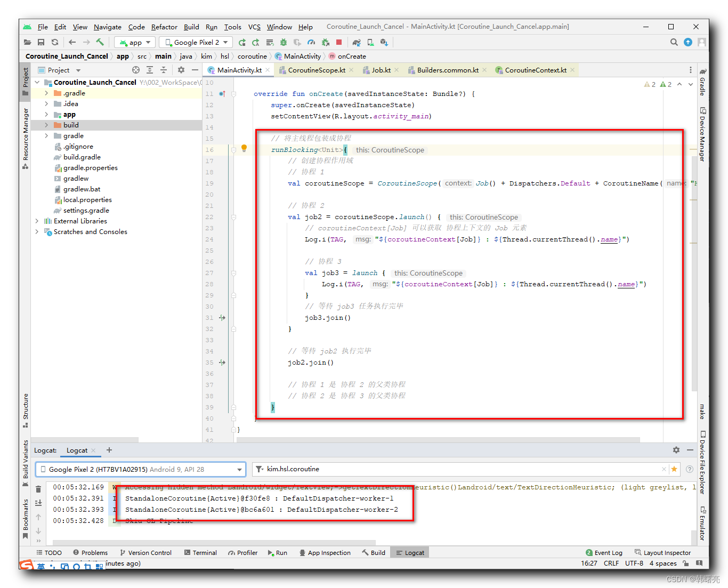Open the App Inspection tool window
Screen dimensions: 728x588
(325, 553)
